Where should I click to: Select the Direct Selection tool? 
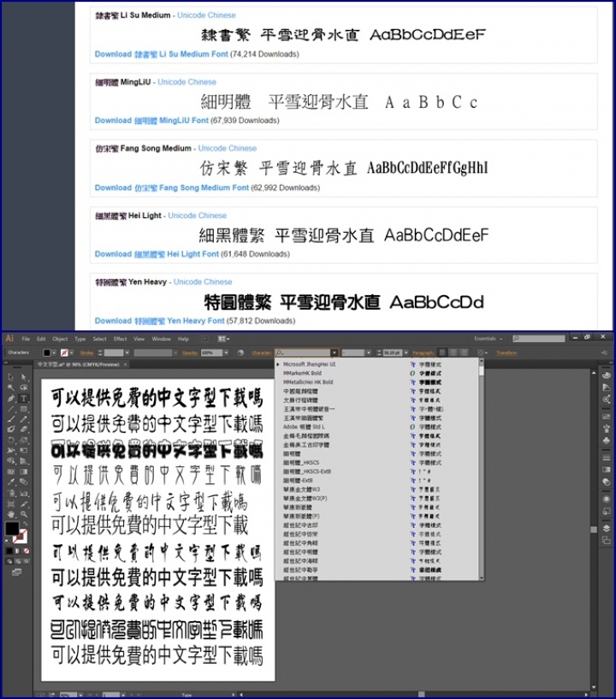pyautogui.click(x=24, y=376)
